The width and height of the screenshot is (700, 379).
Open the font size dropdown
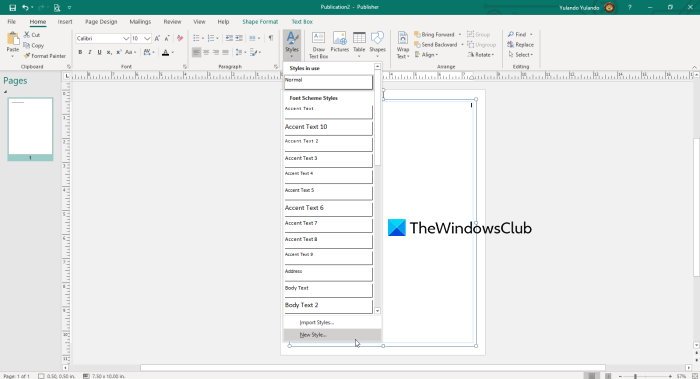pos(147,39)
